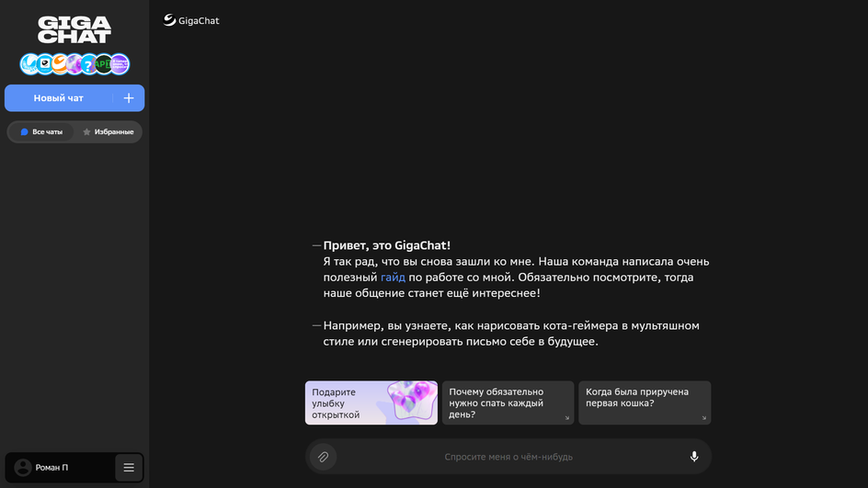
Task: Switch to the Избранные tab
Action: (108, 131)
